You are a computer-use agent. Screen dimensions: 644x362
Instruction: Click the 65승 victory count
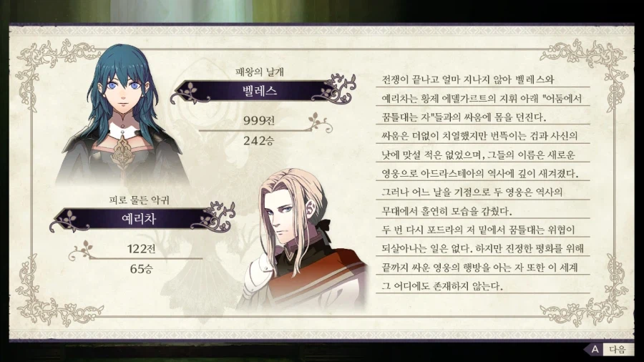[x=141, y=269]
